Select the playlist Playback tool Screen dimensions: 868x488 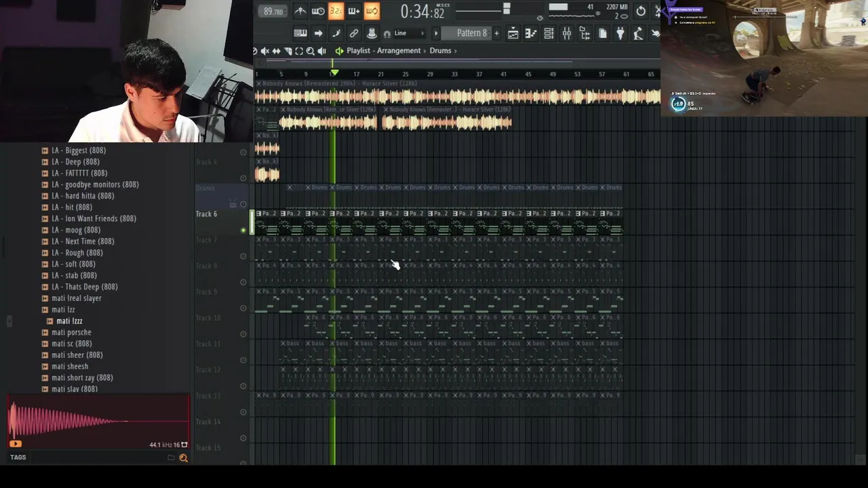(x=322, y=51)
